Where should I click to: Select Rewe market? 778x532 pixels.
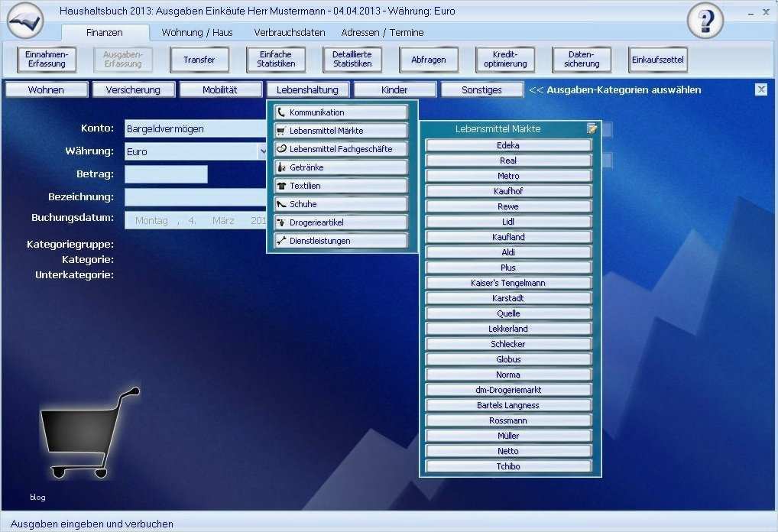point(508,206)
